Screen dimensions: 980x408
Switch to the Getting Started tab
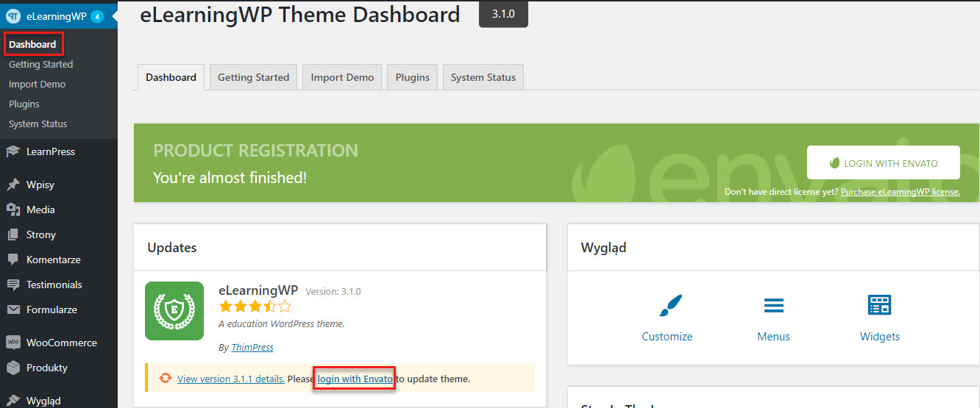[253, 77]
